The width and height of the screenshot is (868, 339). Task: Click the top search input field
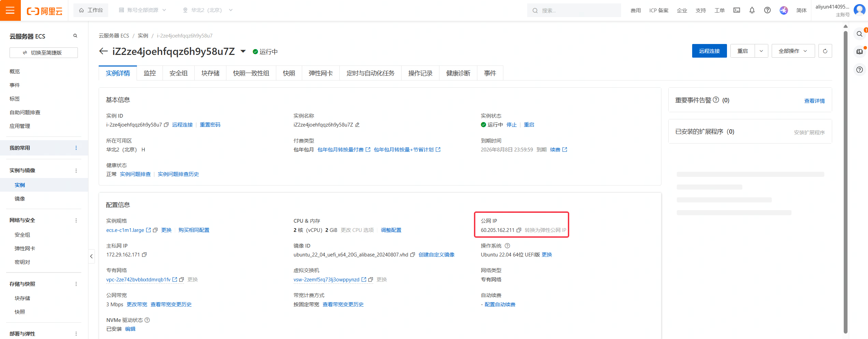(574, 10)
